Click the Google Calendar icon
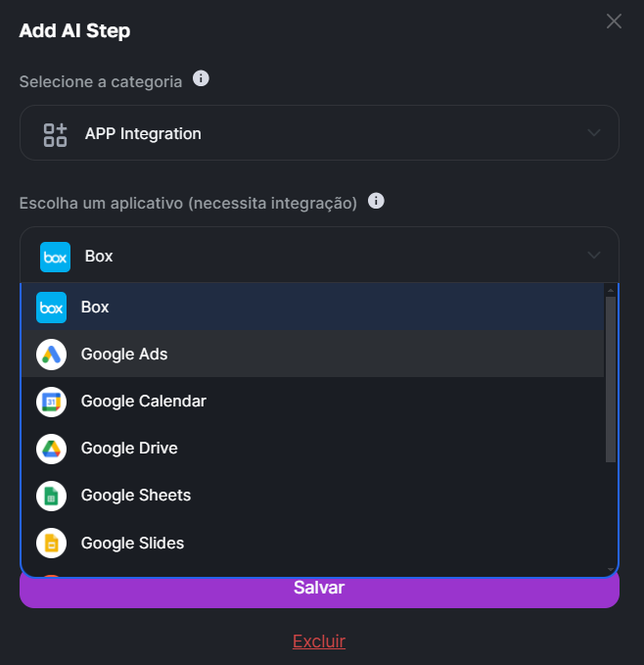This screenshot has width=644, height=665. (x=51, y=402)
